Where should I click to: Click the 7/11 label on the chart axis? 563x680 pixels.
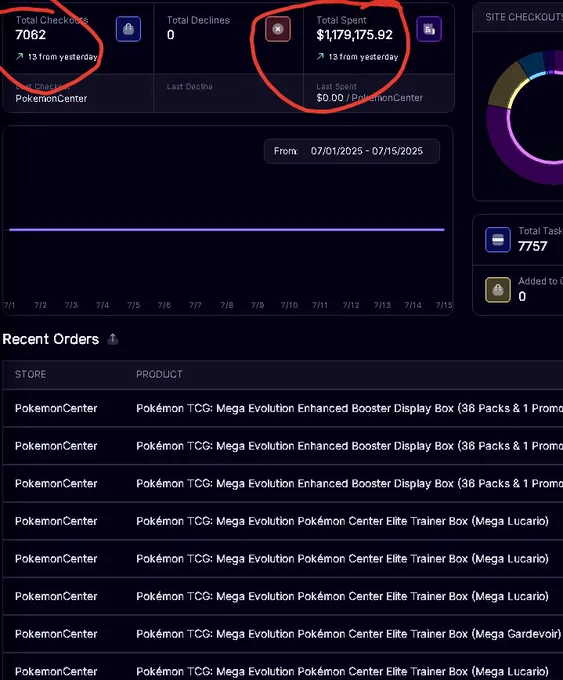click(x=320, y=305)
